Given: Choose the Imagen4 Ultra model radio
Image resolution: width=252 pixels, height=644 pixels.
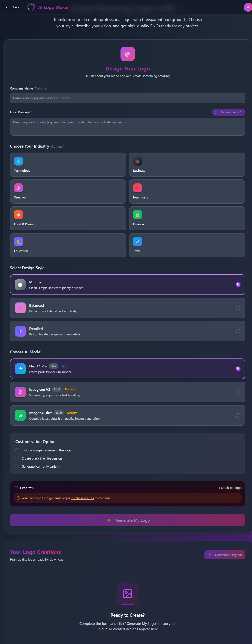Looking at the screenshot, I should pyautogui.click(x=238, y=415).
